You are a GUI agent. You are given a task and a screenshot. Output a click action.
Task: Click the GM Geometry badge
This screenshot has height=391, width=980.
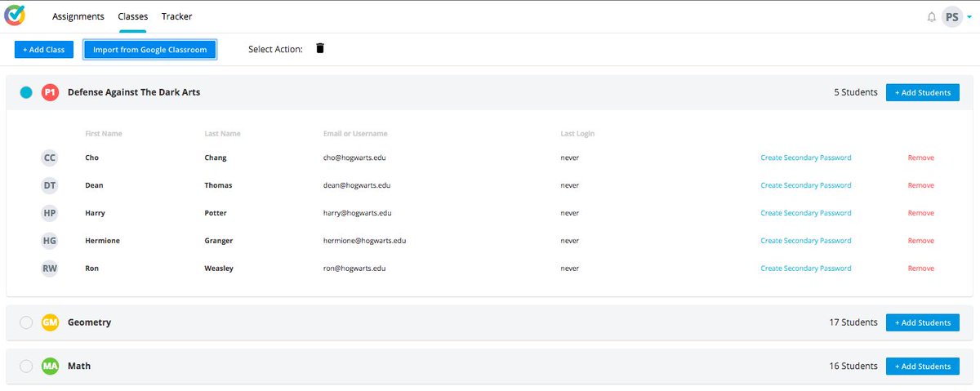[x=51, y=322]
